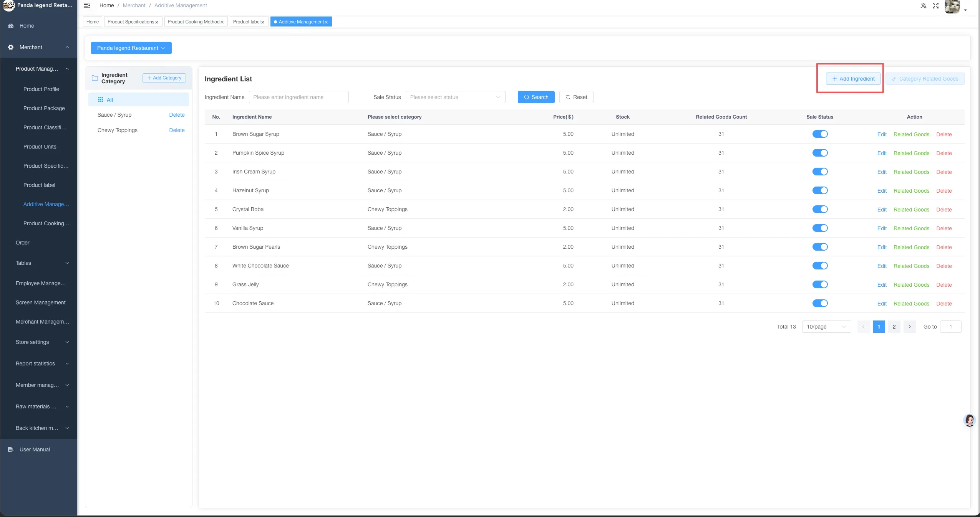Toggle sale status for Vanilla Syrup

[820, 228]
